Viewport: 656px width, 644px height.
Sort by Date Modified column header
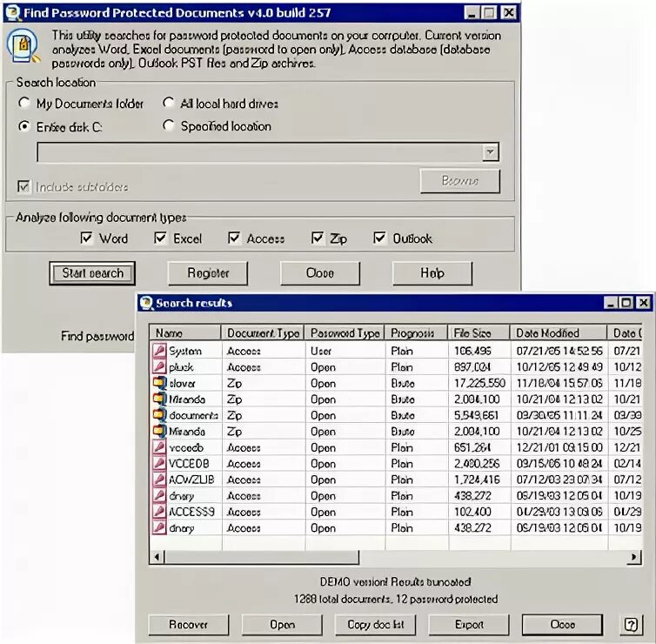coord(558,333)
